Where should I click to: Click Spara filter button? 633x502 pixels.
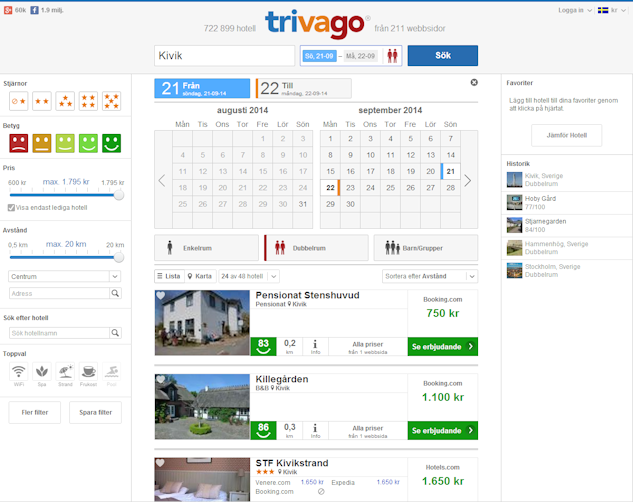95,412
